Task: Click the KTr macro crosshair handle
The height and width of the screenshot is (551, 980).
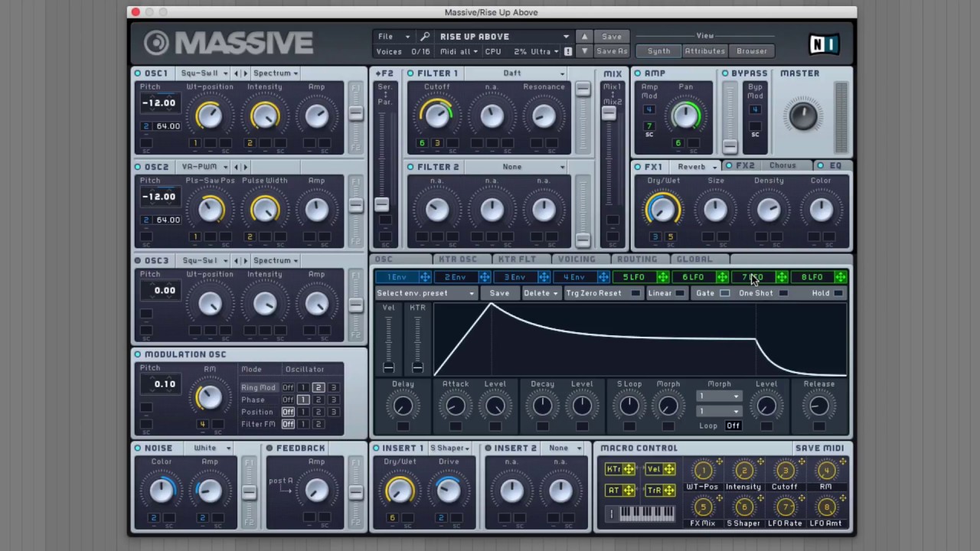Action: pos(629,469)
